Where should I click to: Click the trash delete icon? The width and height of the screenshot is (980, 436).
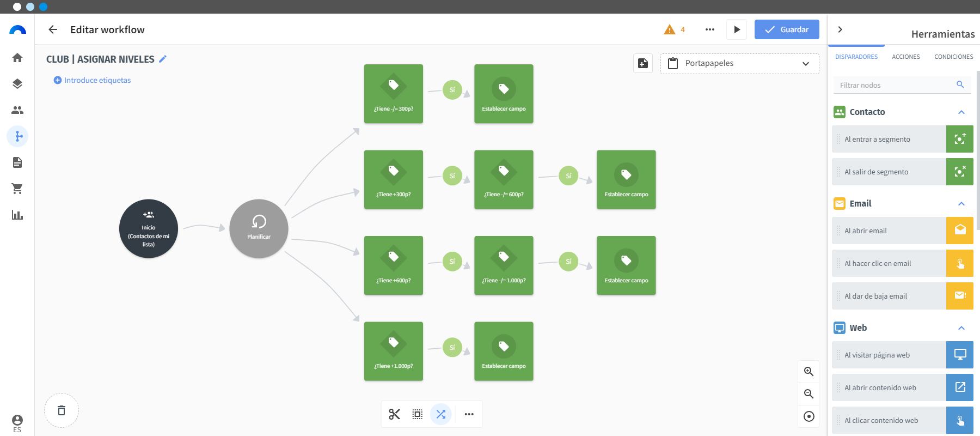coord(62,410)
